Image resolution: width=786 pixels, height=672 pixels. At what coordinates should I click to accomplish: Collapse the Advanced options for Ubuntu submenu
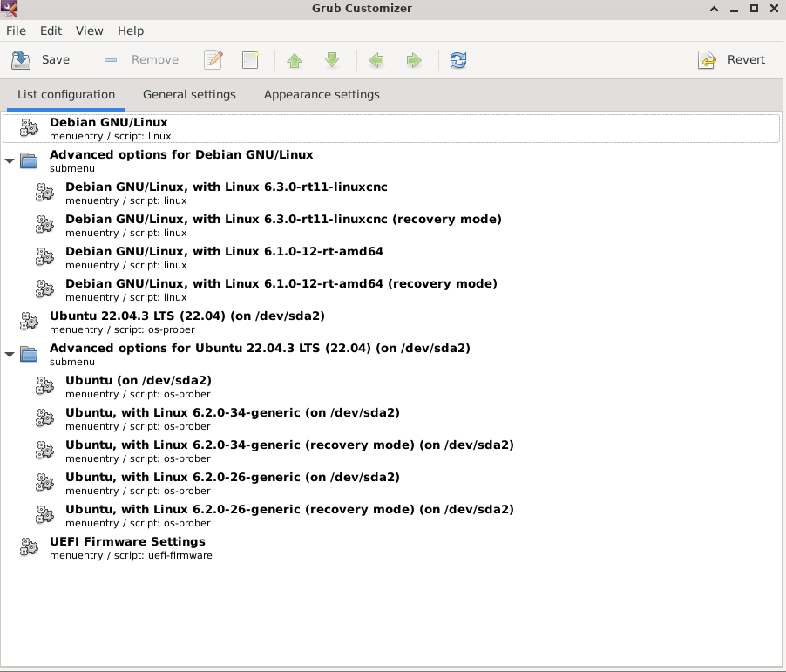[10, 355]
